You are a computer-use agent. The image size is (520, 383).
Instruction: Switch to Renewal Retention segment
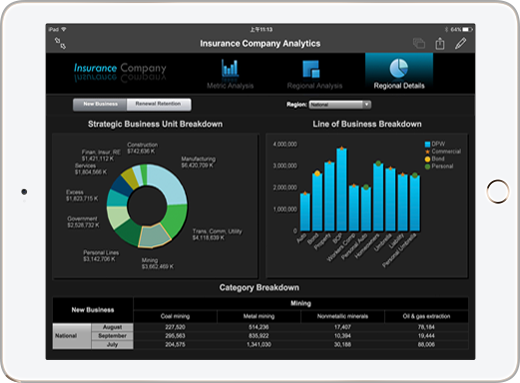pos(159,104)
